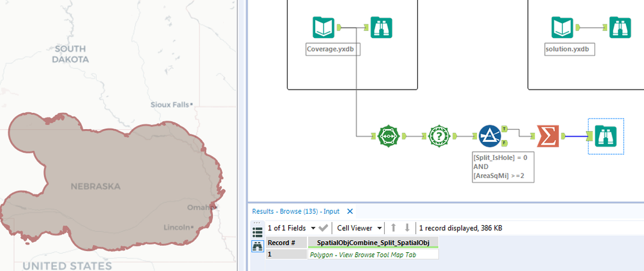Viewport: 644px width, 271px height.
Task: Click the Sioux Falls city marker on map
Action: 191,105
